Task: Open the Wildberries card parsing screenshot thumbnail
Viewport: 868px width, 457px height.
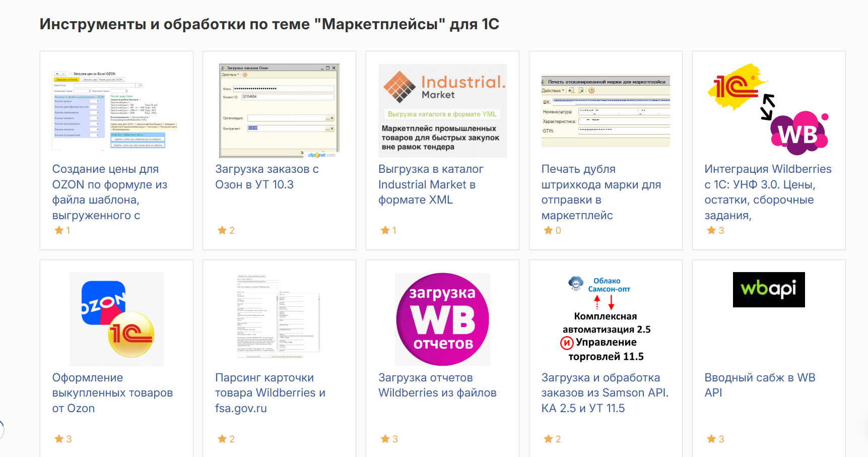Action: coord(279,316)
